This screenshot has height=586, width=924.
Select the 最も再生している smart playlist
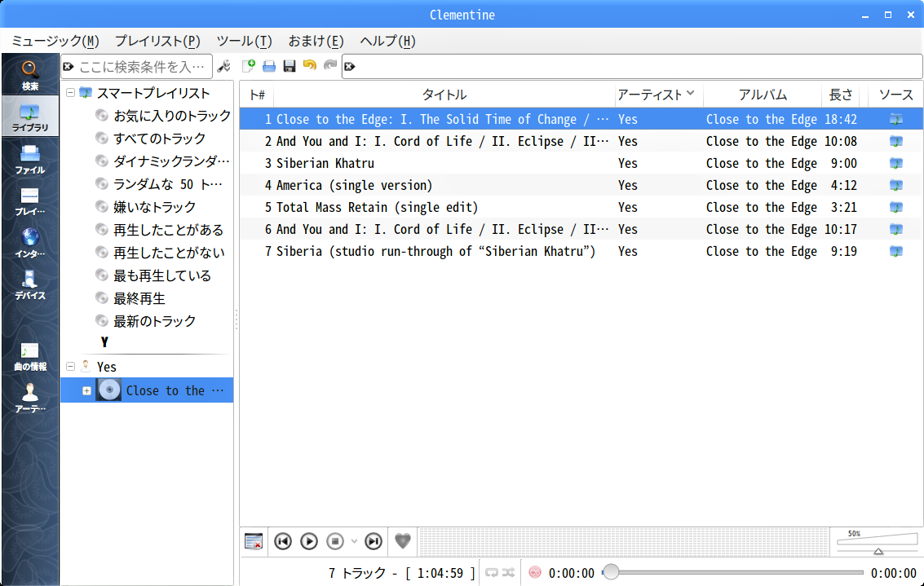click(162, 275)
